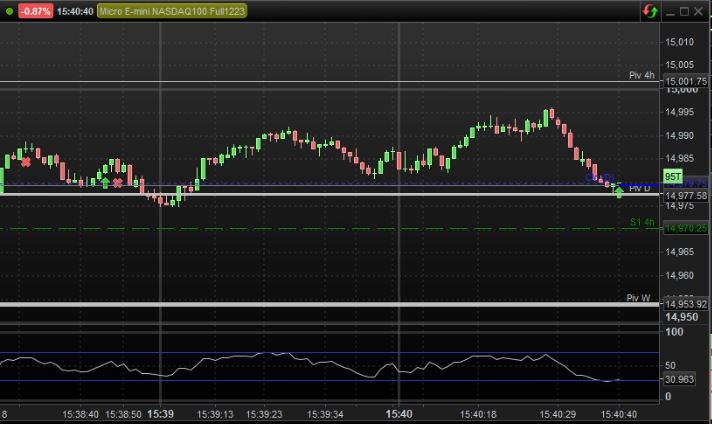Click the 15,001.75 price tag
This screenshot has height=424, width=712.
pos(686,81)
